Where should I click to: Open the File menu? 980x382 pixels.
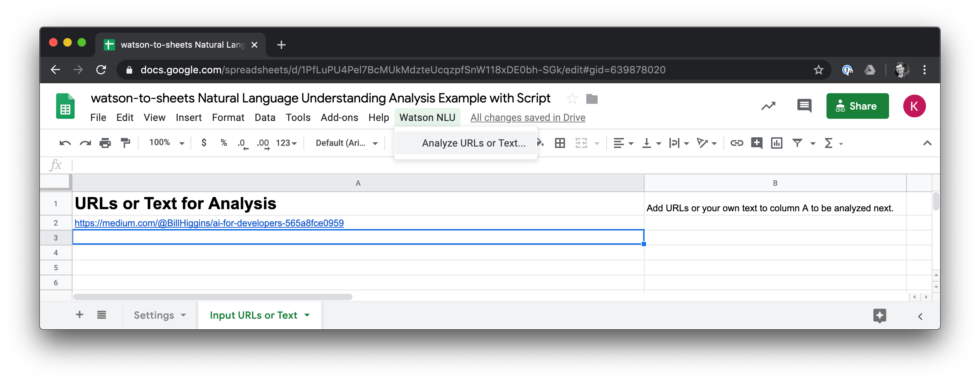click(98, 118)
